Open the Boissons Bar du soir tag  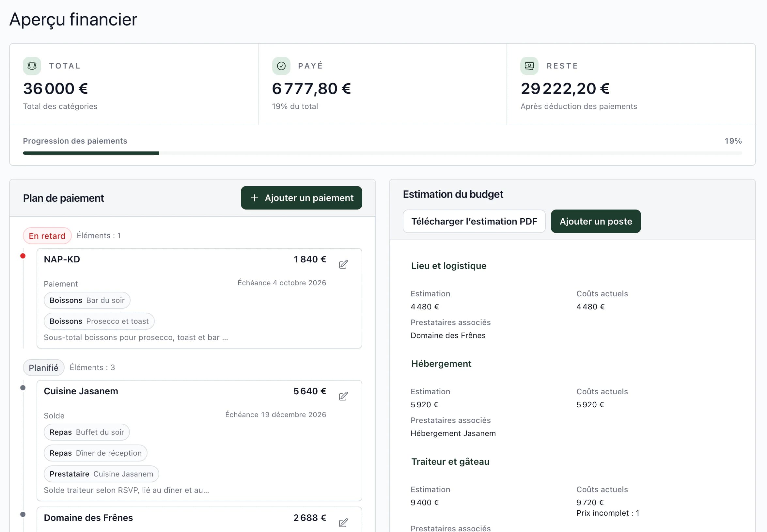point(87,300)
